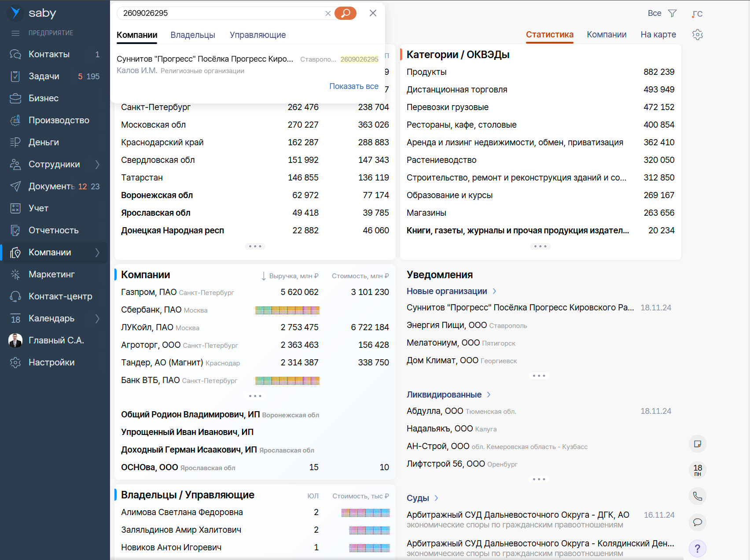Image resolution: width=750 pixels, height=560 pixels.
Task: Click the Производство sidebar icon
Action: (15, 120)
